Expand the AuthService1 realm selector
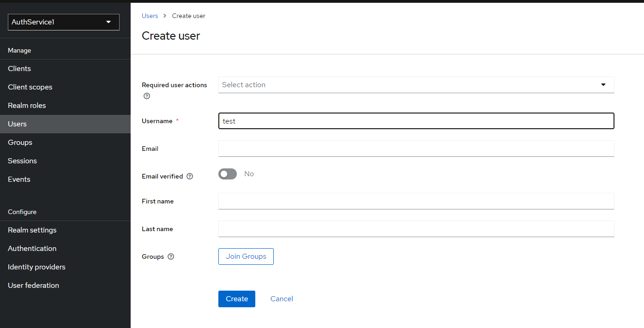 tap(63, 22)
